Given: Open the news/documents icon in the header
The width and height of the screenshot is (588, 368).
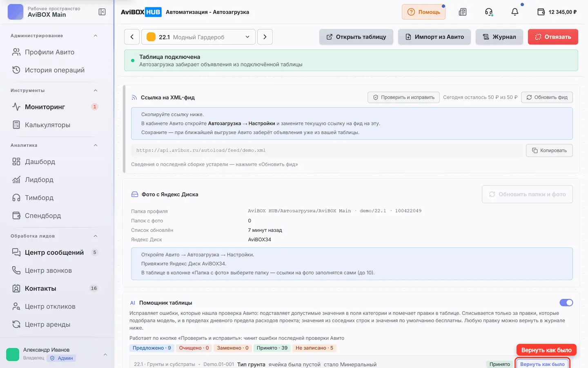Looking at the screenshot, I should [463, 12].
